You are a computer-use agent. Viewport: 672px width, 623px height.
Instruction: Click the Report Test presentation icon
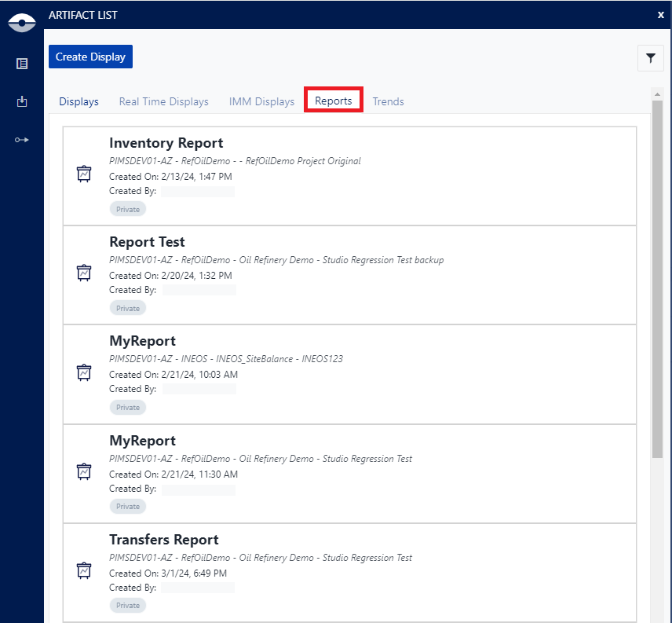point(84,273)
